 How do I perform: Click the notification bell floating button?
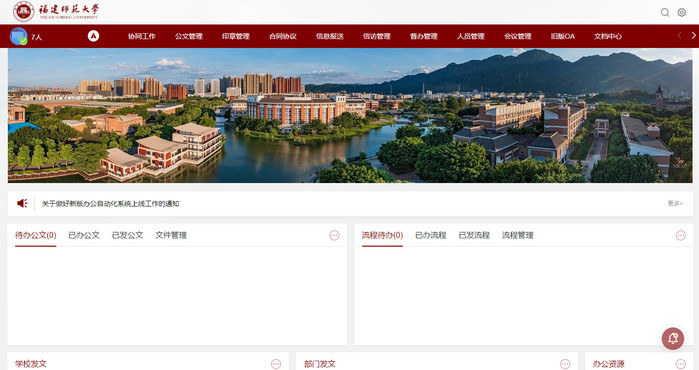coord(673,339)
